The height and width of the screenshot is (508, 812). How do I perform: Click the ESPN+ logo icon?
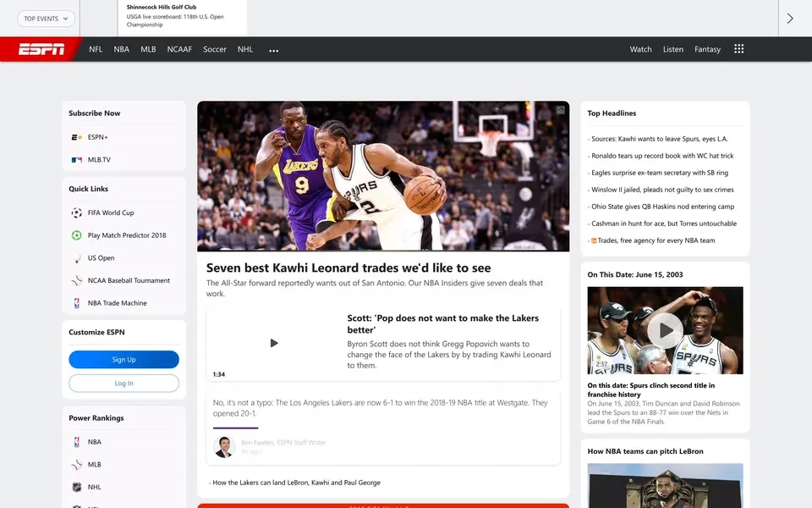coord(77,137)
